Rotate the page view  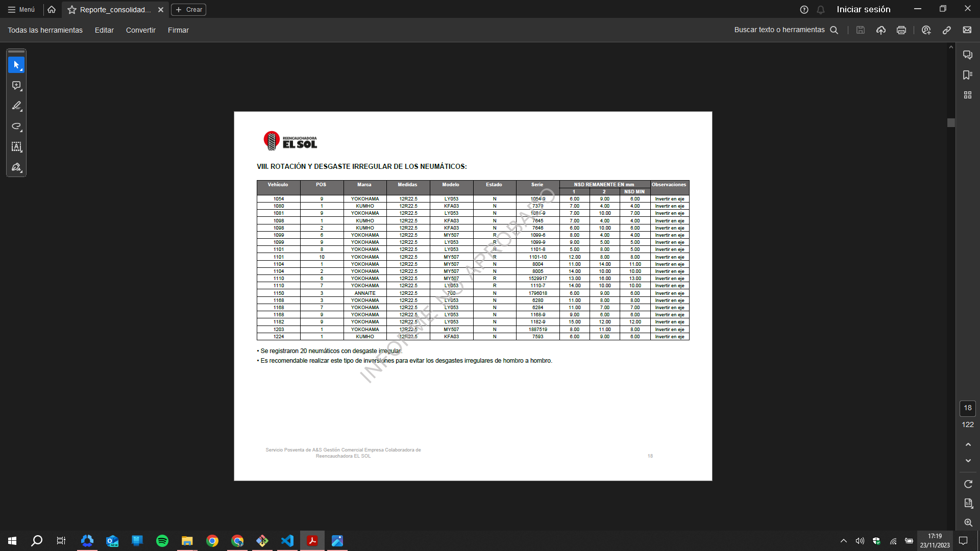pyautogui.click(x=968, y=484)
